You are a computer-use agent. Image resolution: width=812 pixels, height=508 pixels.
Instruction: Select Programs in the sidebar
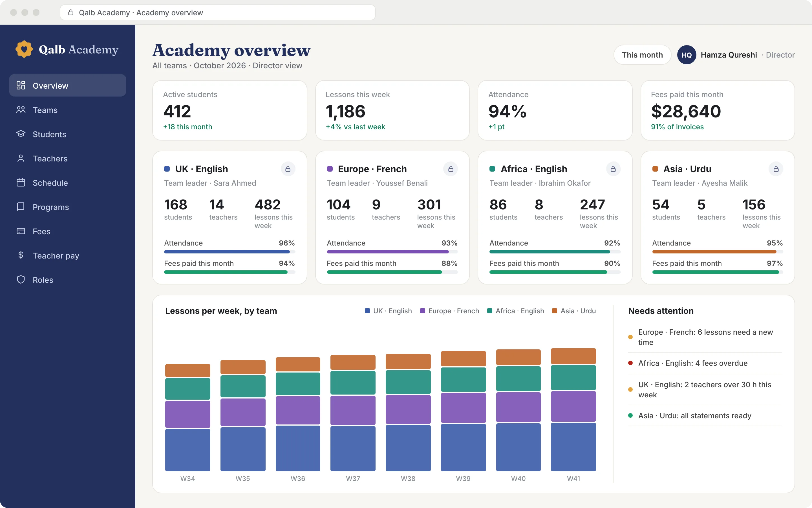pyautogui.click(x=67, y=207)
